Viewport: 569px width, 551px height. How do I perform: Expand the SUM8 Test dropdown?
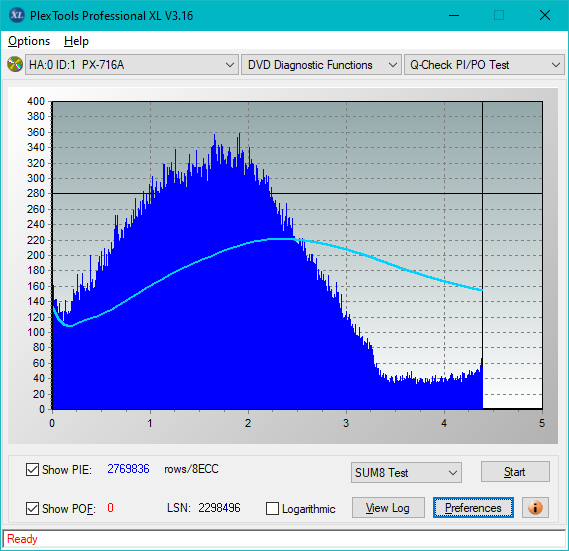point(406,473)
